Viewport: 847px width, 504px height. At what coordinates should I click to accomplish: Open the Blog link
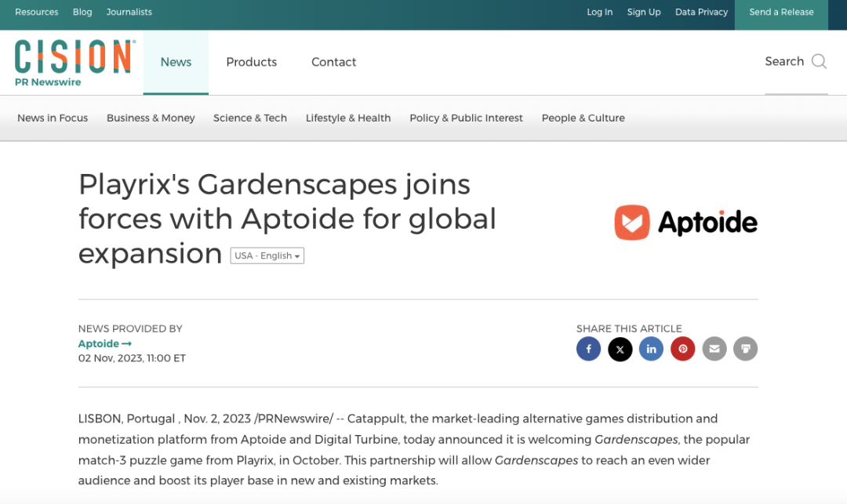pyautogui.click(x=82, y=12)
